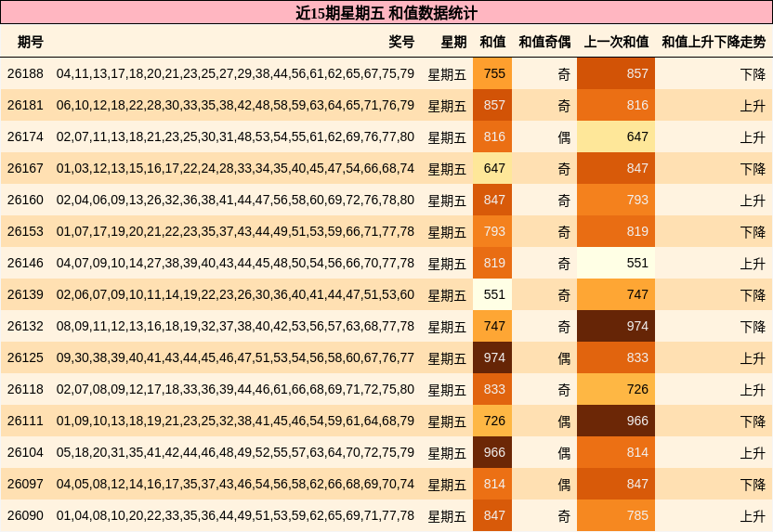Image resolution: width=773 pixels, height=532 pixels.
Task: Click the numbers list starting 02,07,11,13 in row 26174
Action: tap(235, 136)
